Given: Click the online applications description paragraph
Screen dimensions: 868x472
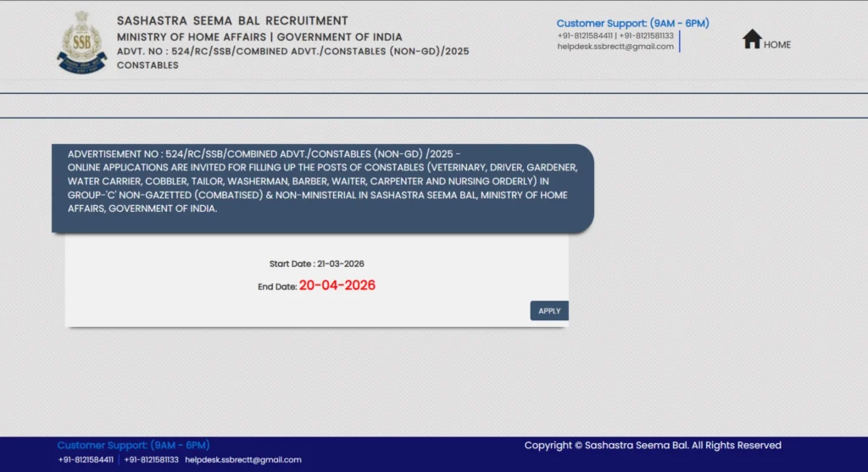Looking at the screenshot, I should click(322, 188).
